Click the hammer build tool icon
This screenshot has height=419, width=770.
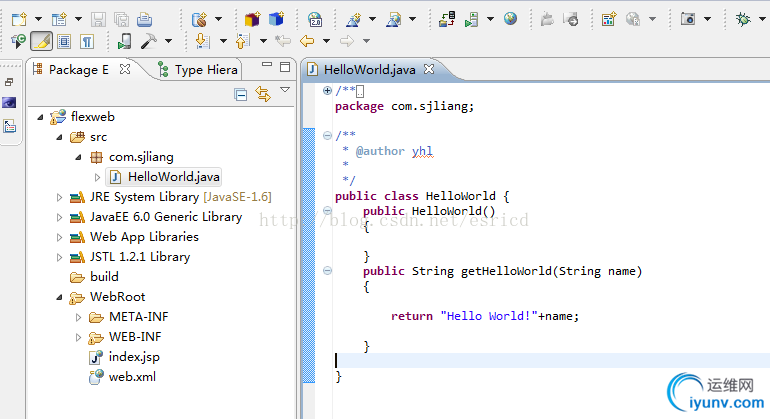click(148, 41)
